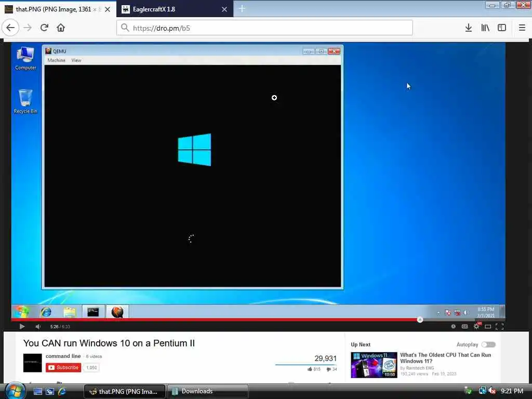Viewport: 532px width, 399px height.
Task: Go to the Firefox home page
Action: [61, 28]
